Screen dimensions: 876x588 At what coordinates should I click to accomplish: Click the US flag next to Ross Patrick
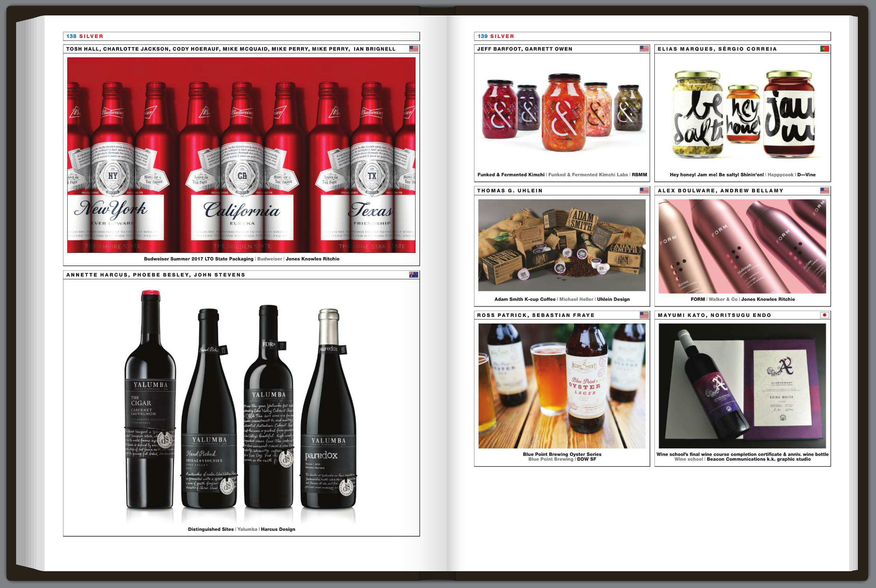(x=644, y=315)
